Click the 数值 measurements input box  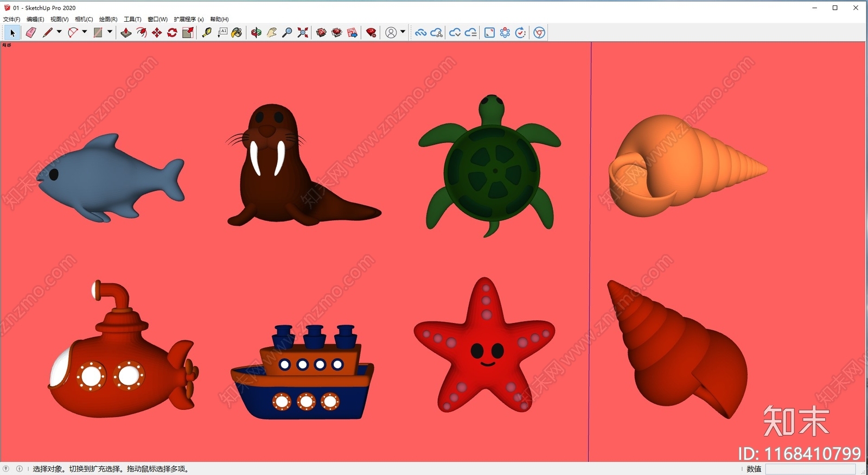coord(810,469)
